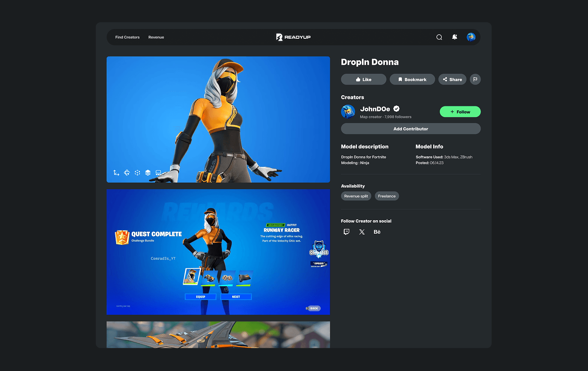Click the DropIn Donna title
588x371 pixels.
[370, 62]
